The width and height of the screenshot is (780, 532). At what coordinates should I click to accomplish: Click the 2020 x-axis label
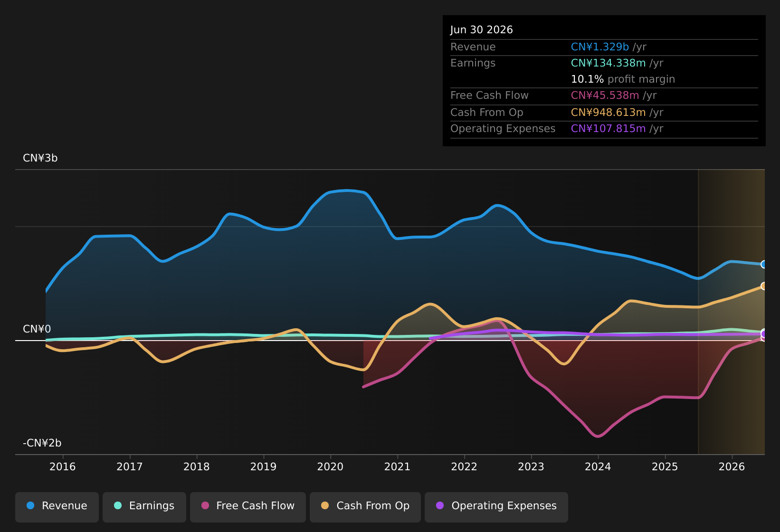click(x=331, y=467)
